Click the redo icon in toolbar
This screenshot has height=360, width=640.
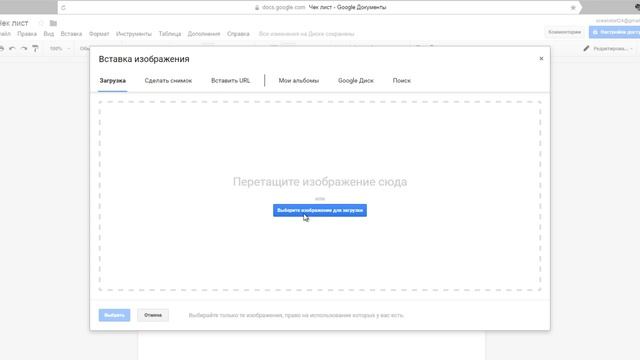point(24,49)
